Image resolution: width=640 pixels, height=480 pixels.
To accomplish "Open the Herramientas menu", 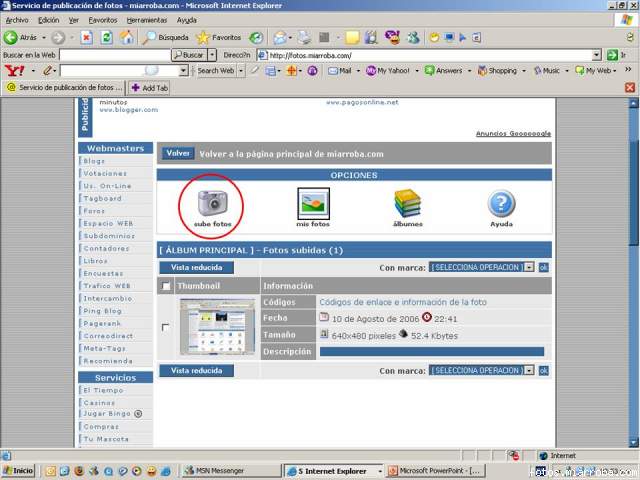I will click(x=147, y=20).
